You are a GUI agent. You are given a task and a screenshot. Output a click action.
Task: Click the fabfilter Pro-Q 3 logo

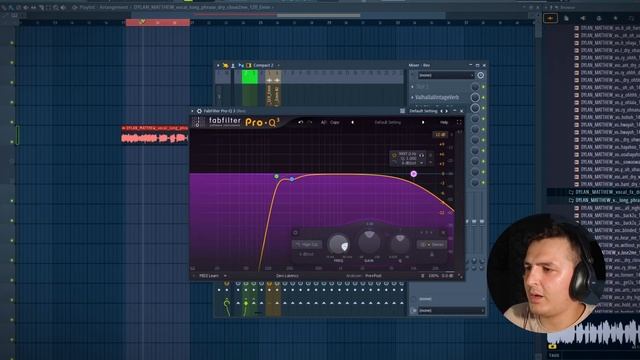coord(244,122)
